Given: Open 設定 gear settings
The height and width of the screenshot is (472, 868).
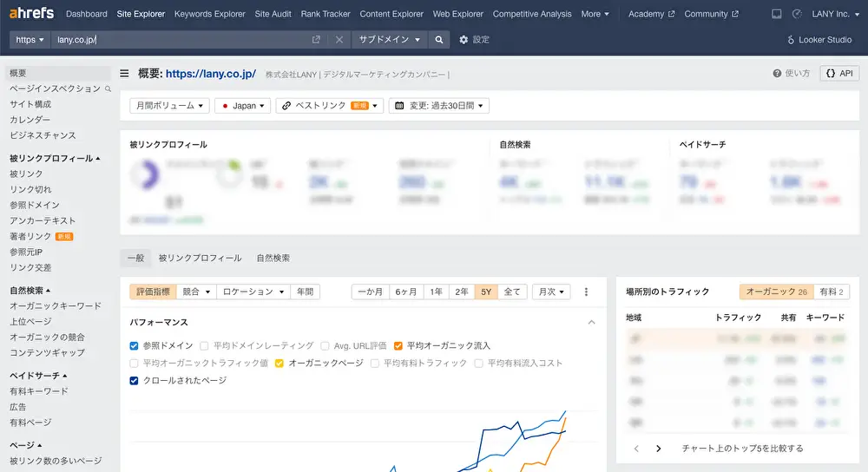Looking at the screenshot, I should click(x=474, y=40).
